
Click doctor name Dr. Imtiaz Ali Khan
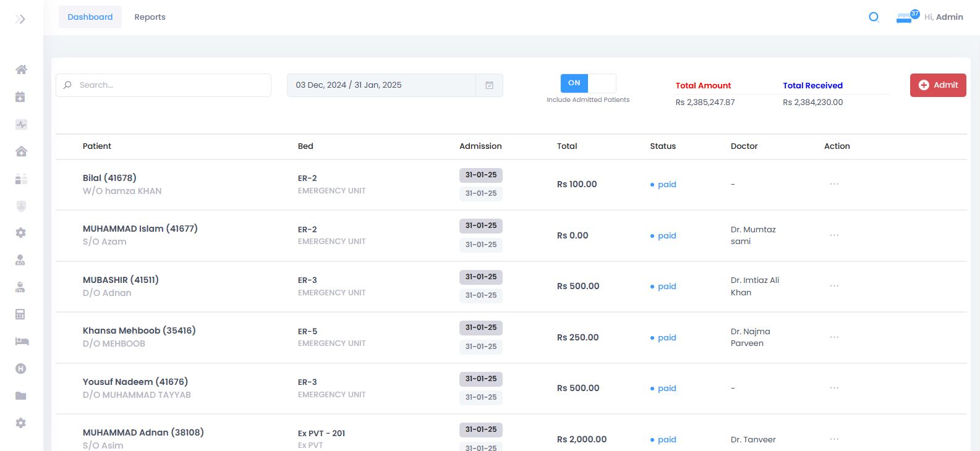pyautogui.click(x=755, y=286)
